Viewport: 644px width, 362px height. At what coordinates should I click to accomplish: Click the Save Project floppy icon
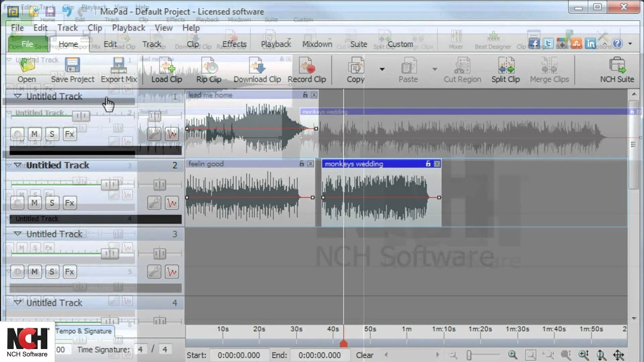(x=72, y=65)
